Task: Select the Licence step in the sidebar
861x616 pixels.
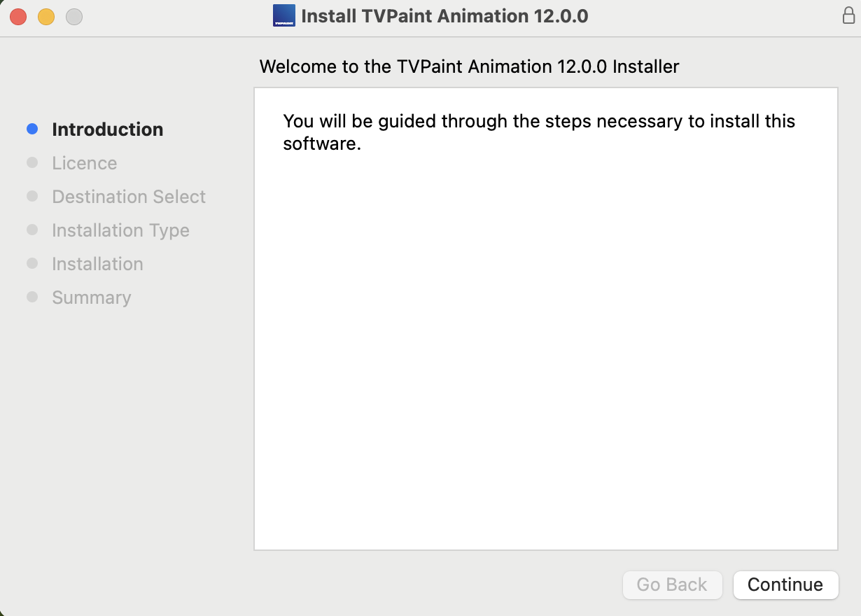Action: tap(84, 163)
